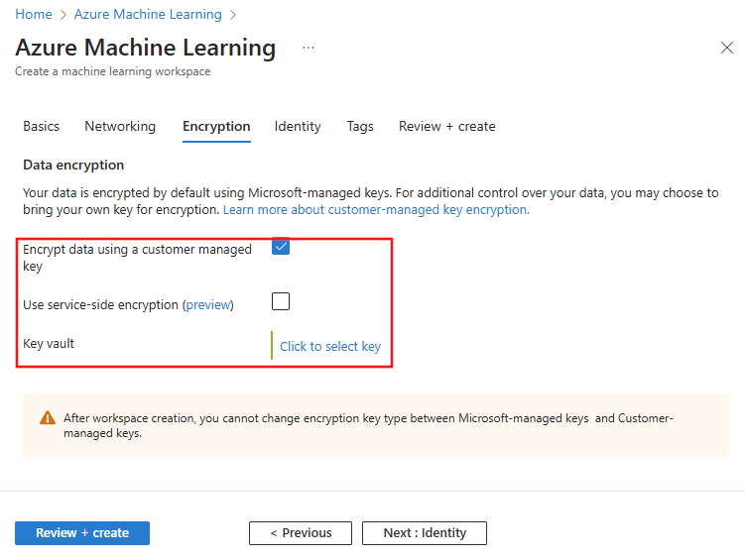Viewport: 745px width, 560px height.
Task: Proceed with Next : Identity button
Action: click(425, 533)
